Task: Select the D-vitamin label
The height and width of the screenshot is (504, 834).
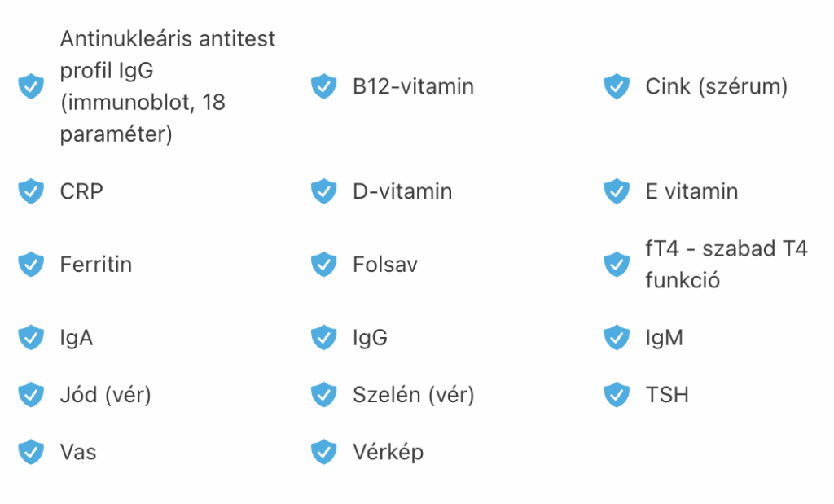Action: coord(402,191)
